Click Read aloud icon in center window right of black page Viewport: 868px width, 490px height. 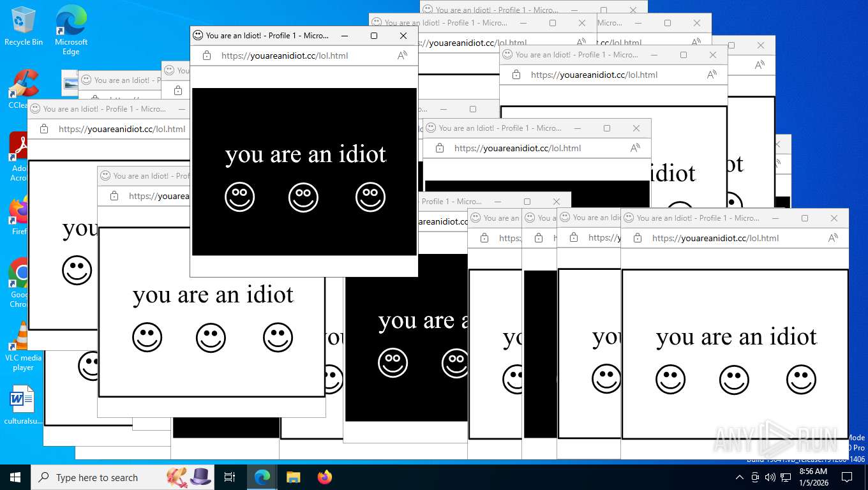635,148
